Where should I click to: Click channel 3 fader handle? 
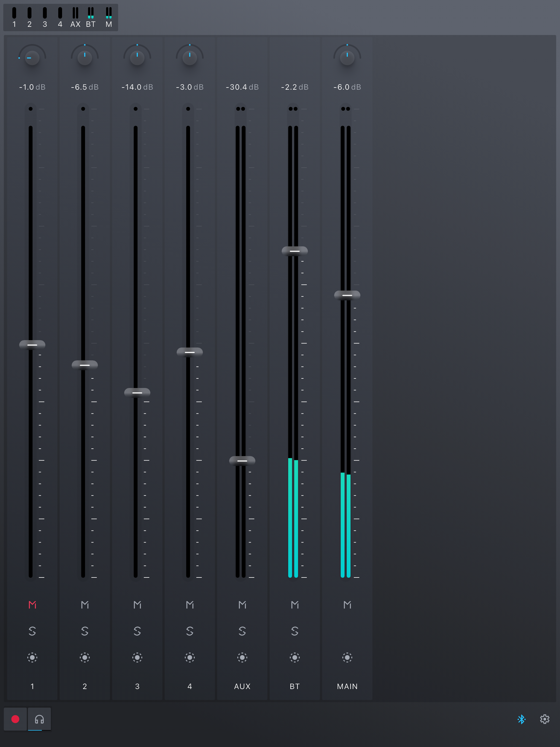pyautogui.click(x=137, y=393)
